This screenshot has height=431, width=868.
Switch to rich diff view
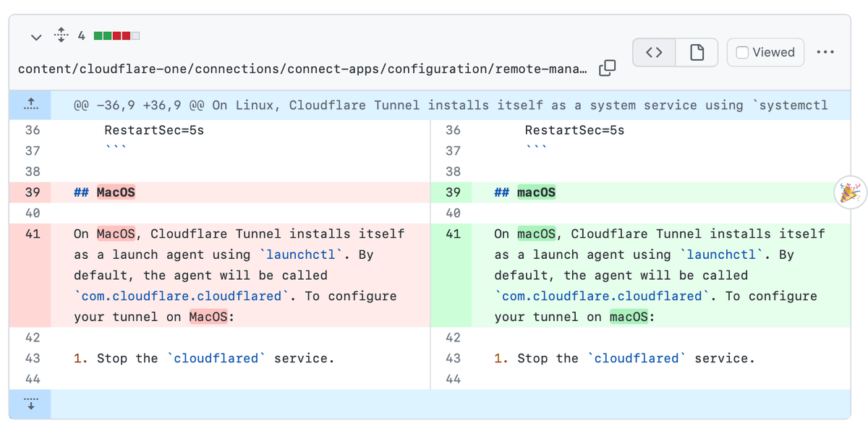697,52
